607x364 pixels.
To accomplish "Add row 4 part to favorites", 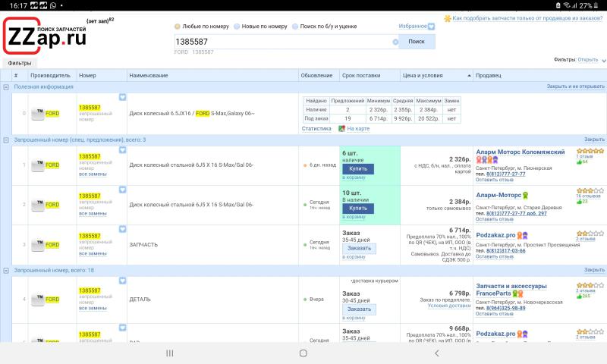I will [x=122, y=281].
